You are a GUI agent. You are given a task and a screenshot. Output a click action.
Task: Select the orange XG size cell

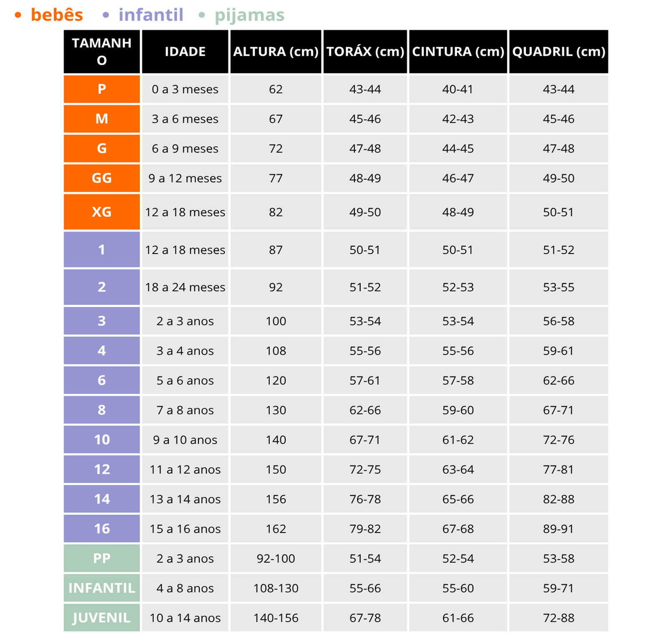coord(102,212)
